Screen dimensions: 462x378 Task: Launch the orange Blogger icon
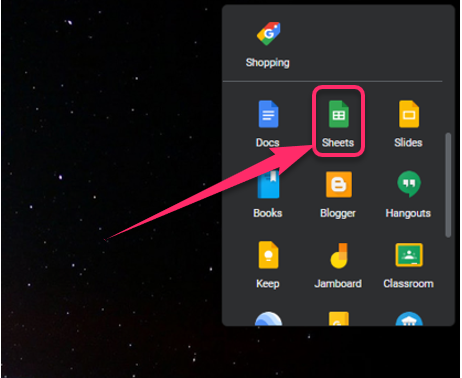(x=339, y=184)
